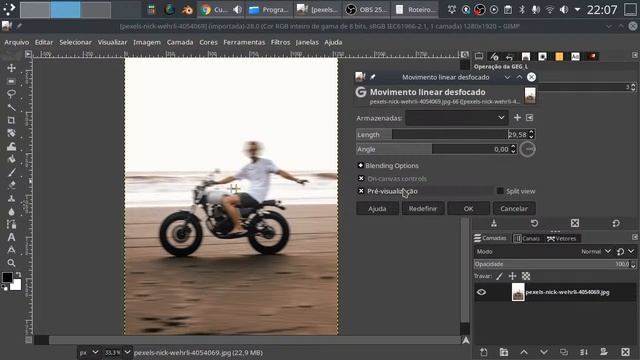Screen dimensions: 640x360
Task: Select the Warp Transform tool
Action: click(x=11, y=146)
